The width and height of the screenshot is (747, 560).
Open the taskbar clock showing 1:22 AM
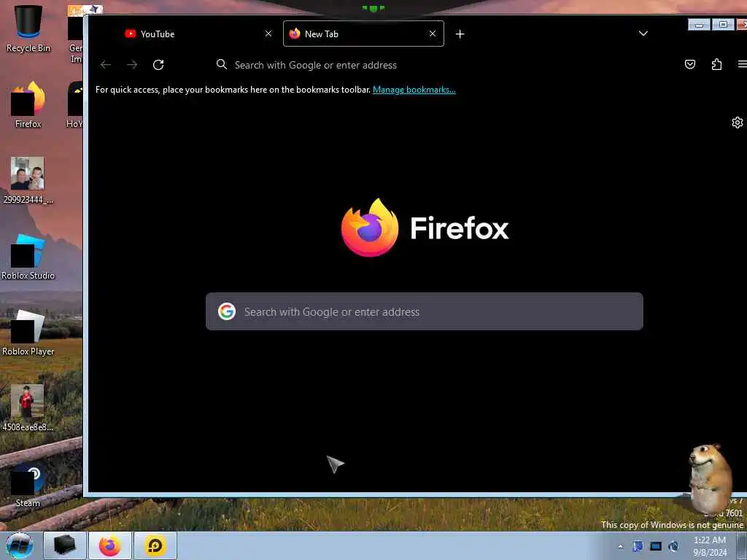[710, 546]
